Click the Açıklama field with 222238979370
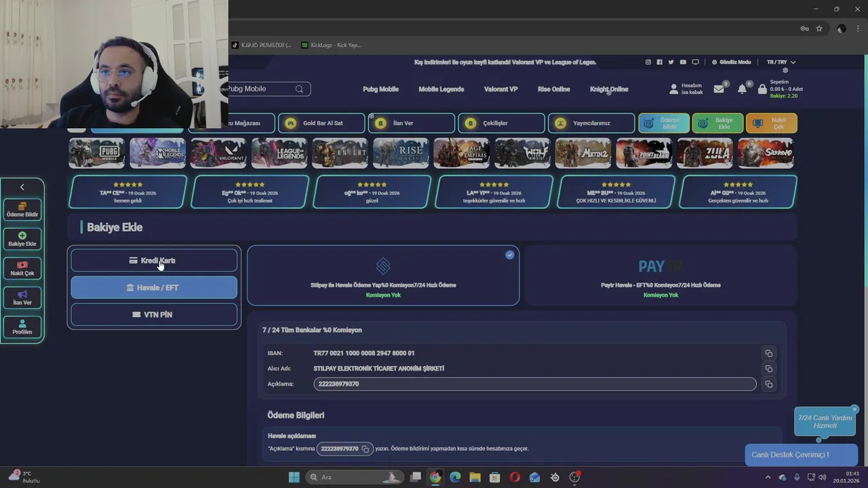 [x=534, y=384]
